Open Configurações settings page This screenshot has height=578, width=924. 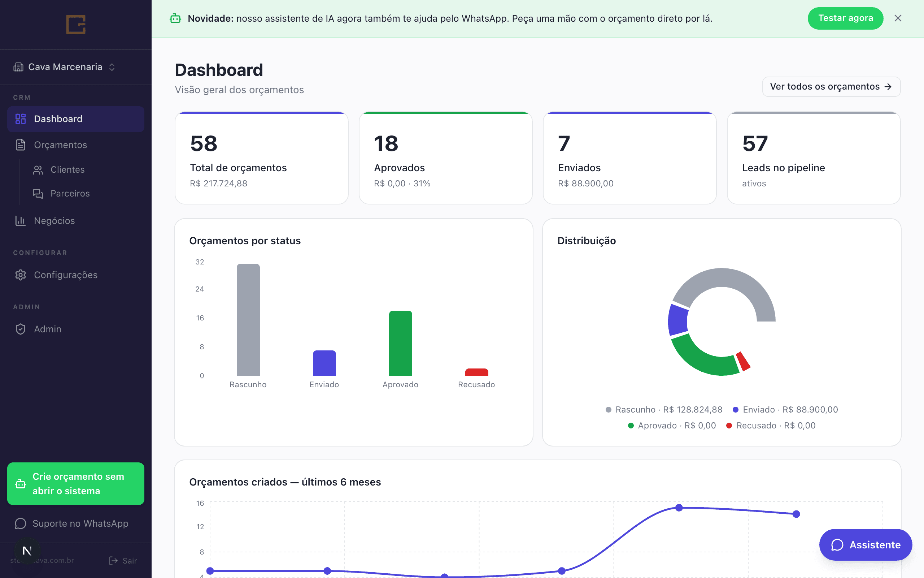click(x=75, y=275)
